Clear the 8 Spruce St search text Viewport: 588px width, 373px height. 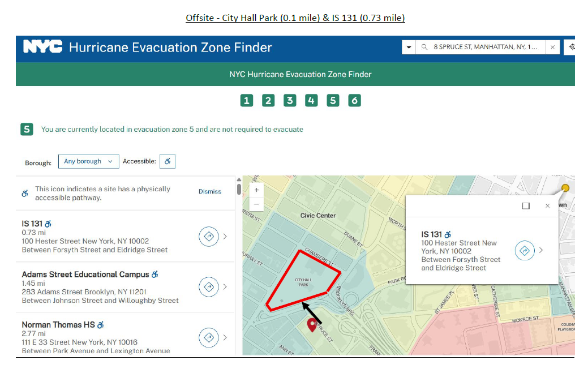tap(553, 47)
